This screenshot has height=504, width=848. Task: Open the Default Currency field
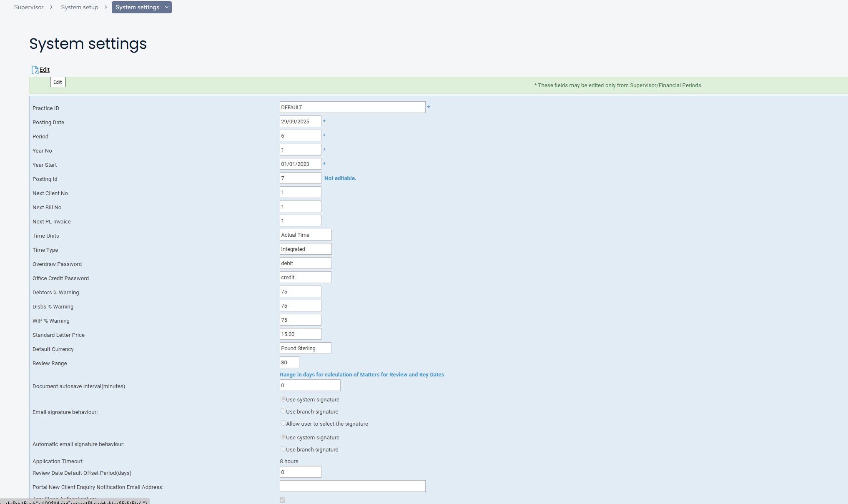305,348
